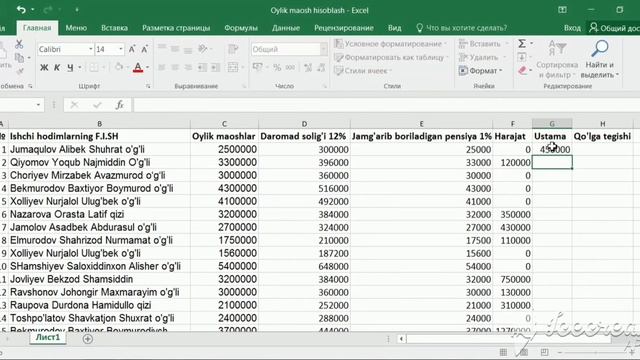
Task: Click the Вход sign-in link
Action: click(x=572, y=28)
